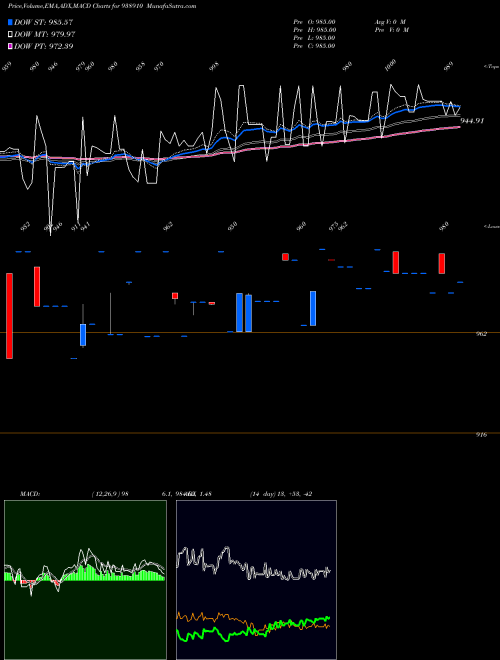Click the 'Pre O: 985.00' value
The width and height of the screenshot is (500, 660).
314,22
